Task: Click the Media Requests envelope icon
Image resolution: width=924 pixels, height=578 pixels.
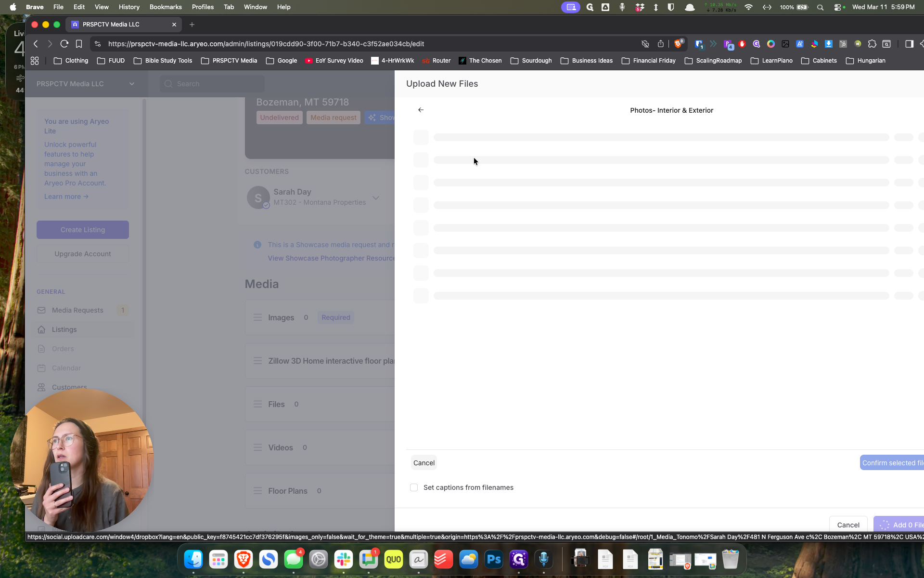Action: point(41,310)
